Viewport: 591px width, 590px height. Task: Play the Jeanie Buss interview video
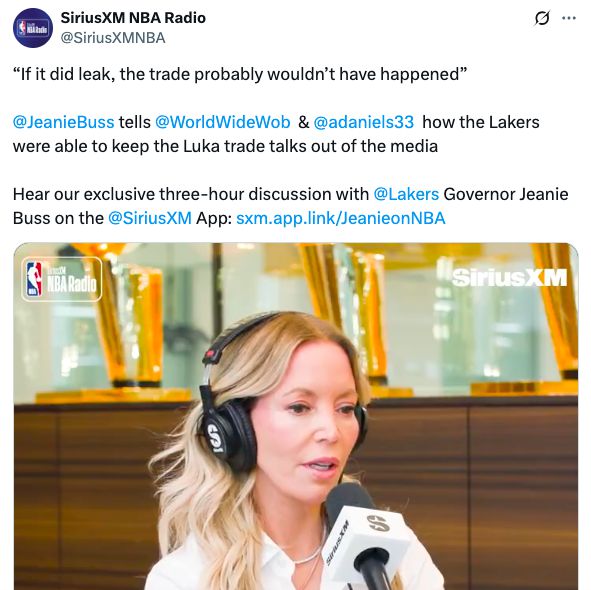[x=296, y=416]
